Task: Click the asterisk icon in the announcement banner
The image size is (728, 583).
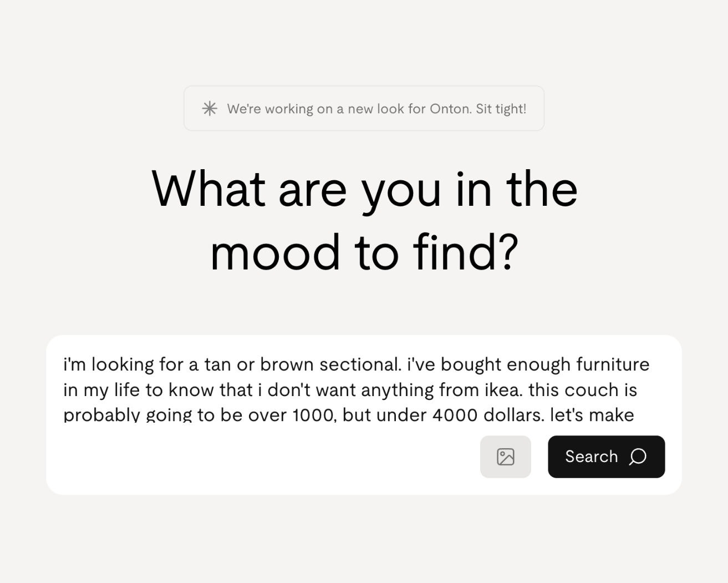Action: click(x=210, y=108)
